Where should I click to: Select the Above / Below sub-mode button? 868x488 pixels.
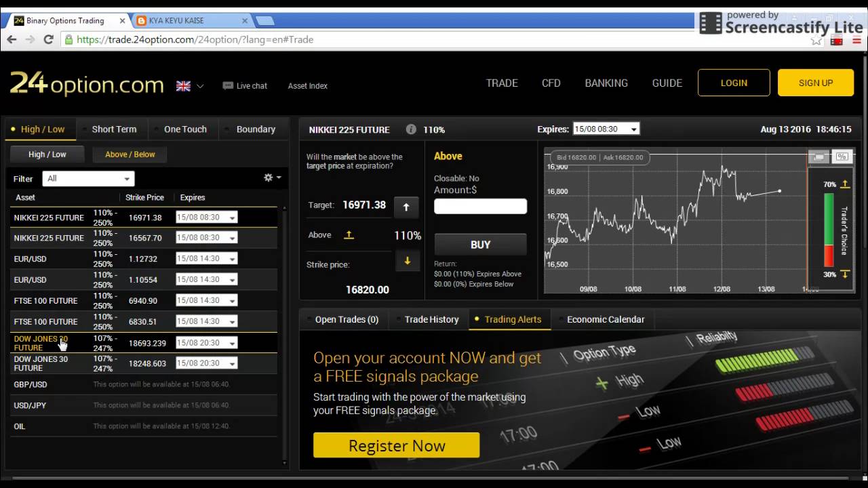[x=130, y=155]
